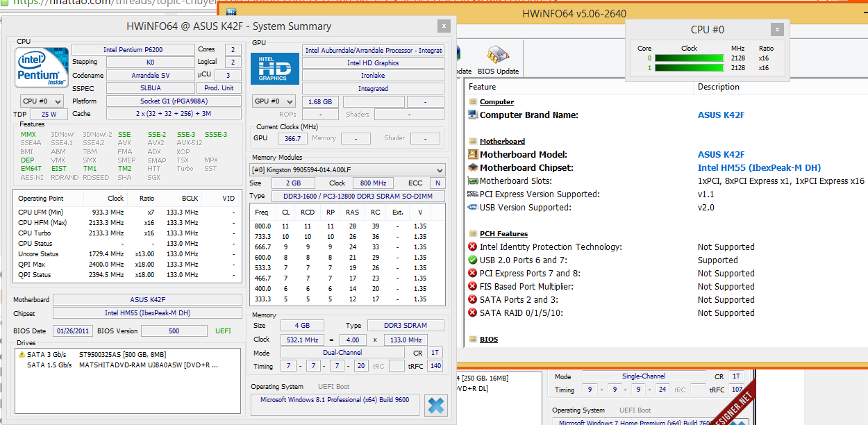The width and height of the screenshot is (868, 425).
Task: Click the red X icon for SATA RAID 0/1/5/10
Action: 473,313
